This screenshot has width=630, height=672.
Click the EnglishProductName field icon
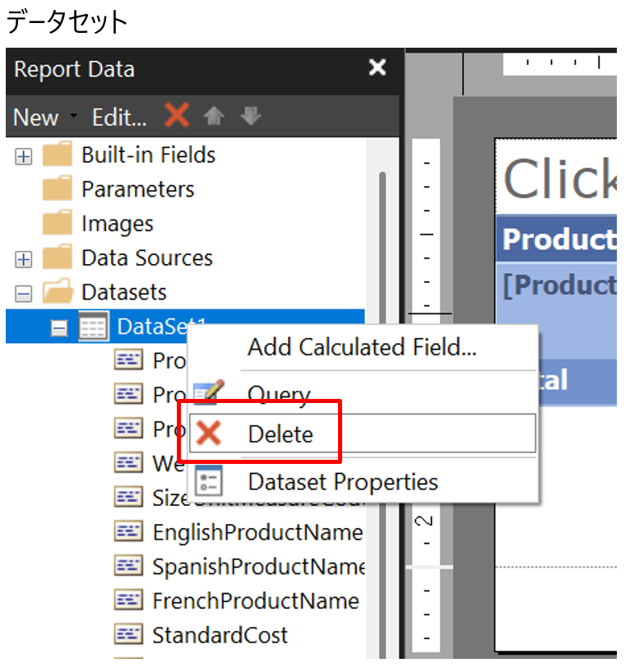[128, 532]
